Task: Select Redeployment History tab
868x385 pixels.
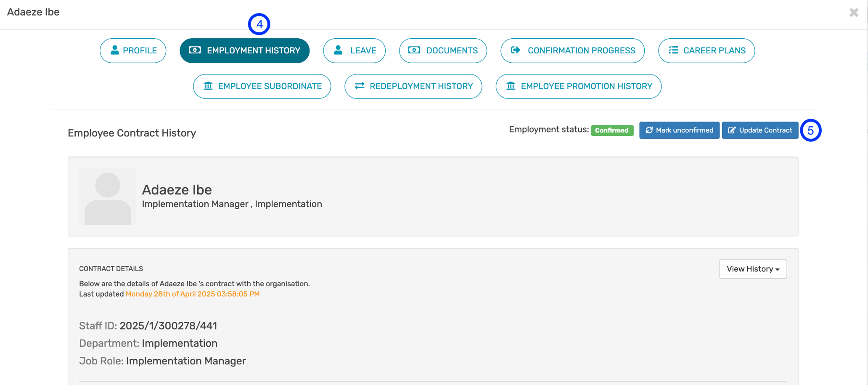Action: point(413,86)
